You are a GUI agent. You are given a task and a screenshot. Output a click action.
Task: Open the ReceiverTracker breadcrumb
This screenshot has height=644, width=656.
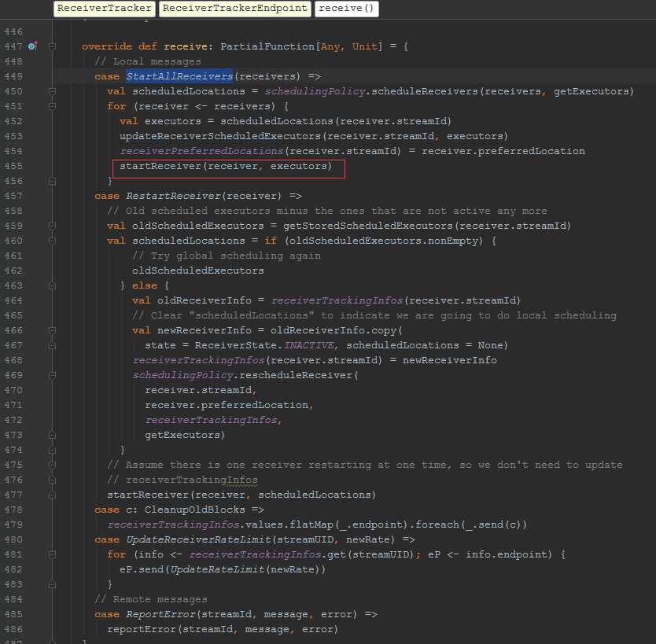coord(104,9)
